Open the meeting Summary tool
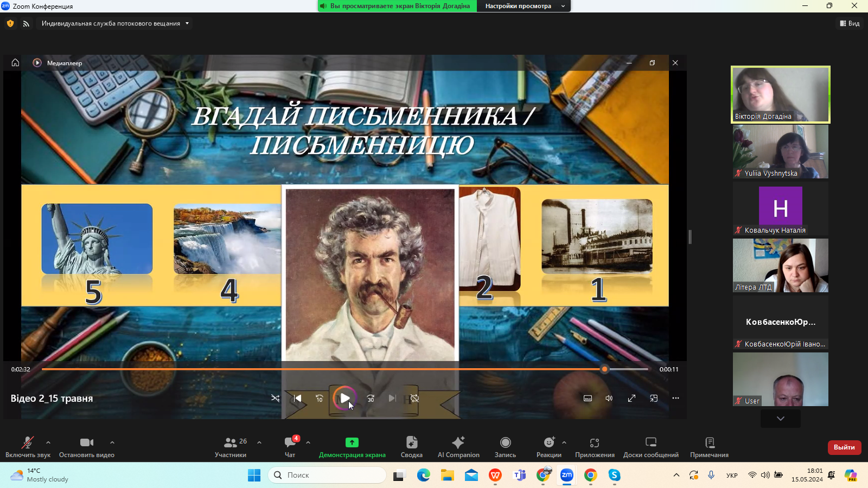868x488 pixels. pyautogui.click(x=411, y=446)
